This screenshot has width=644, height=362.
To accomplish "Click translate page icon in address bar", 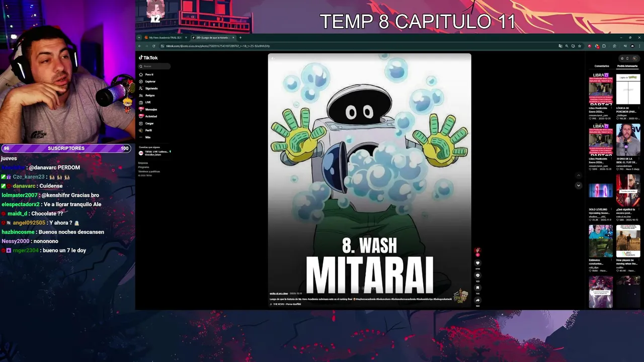I will tap(560, 46).
